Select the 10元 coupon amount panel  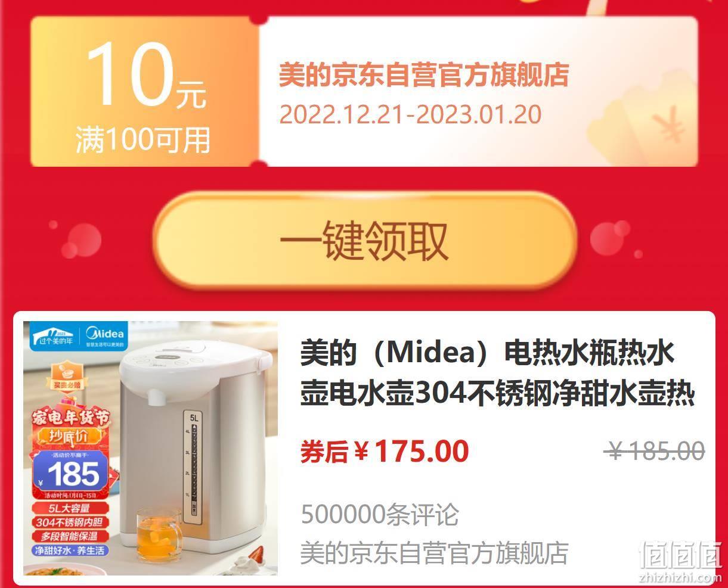(x=145, y=91)
